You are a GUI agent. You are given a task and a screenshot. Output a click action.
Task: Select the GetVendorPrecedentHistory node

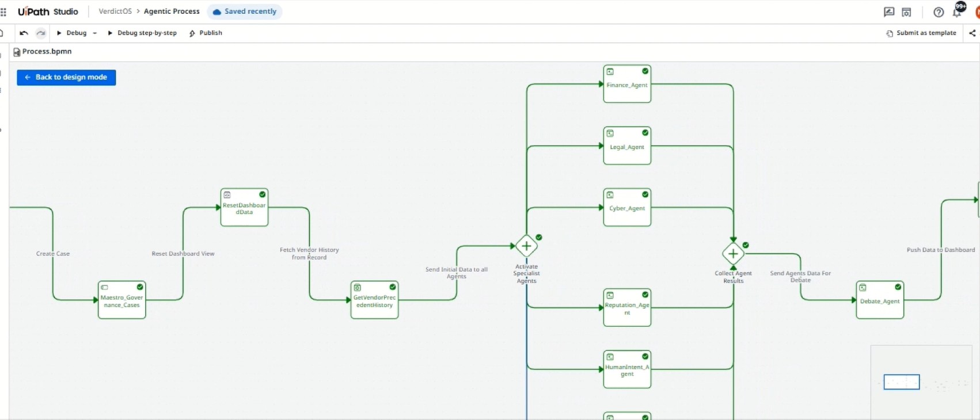tap(374, 300)
